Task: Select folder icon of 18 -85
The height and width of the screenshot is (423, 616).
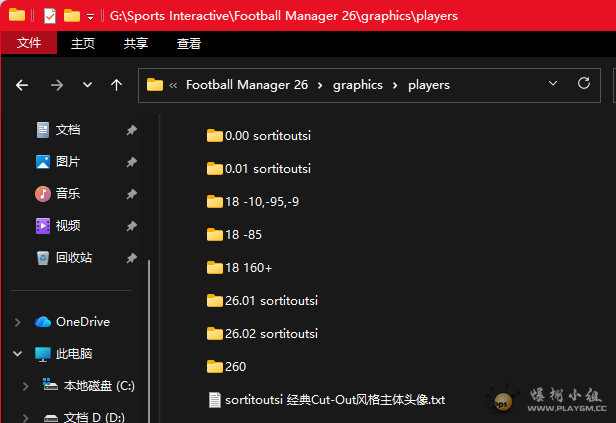Action: 214,234
